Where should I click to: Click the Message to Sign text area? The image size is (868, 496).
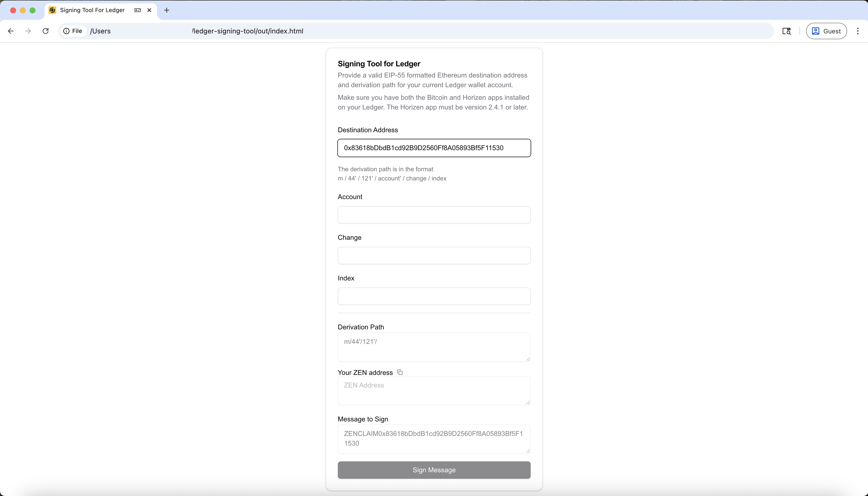[x=434, y=438]
